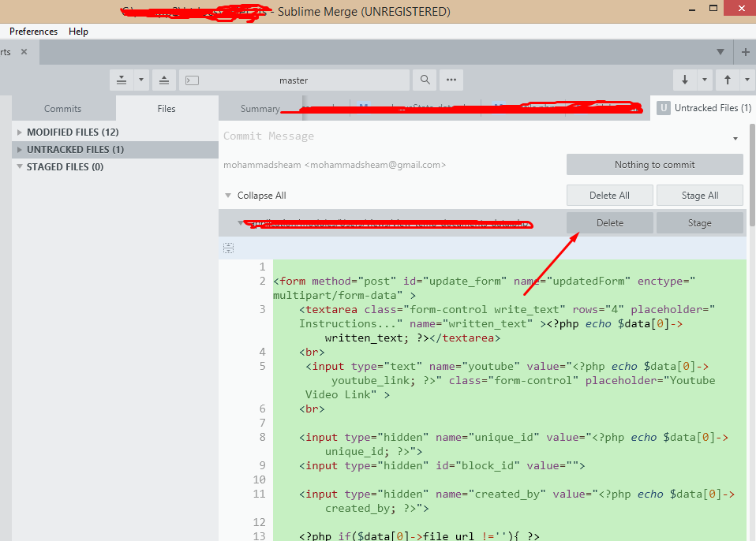756x541 pixels.
Task: Click the push up-arrow icon
Action: pyautogui.click(x=727, y=80)
